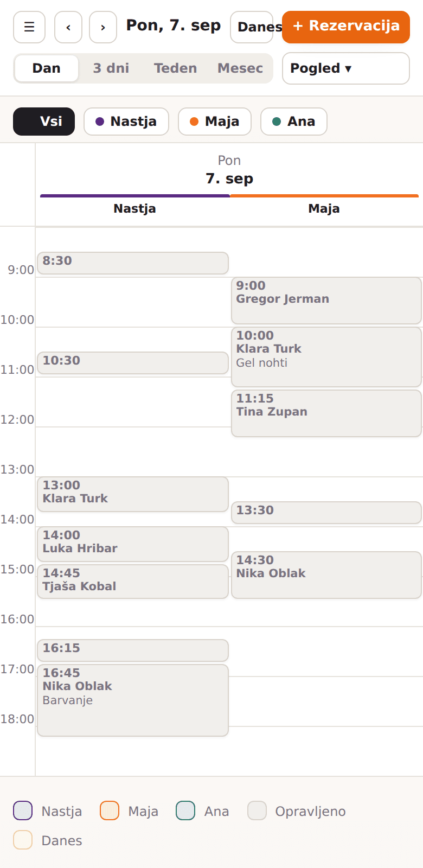The image size is (423, 868).
Task: Click the Danes legend swatch icon
Action: [23, 840]
